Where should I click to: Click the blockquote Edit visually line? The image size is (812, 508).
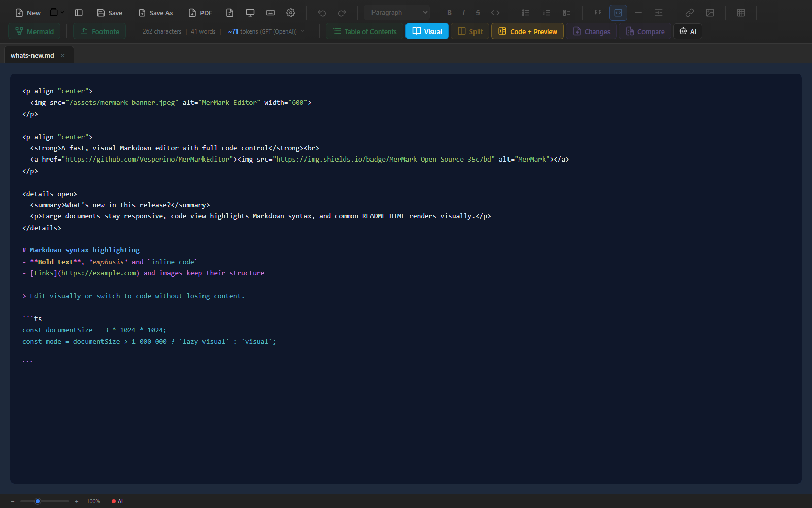point(133,296)
